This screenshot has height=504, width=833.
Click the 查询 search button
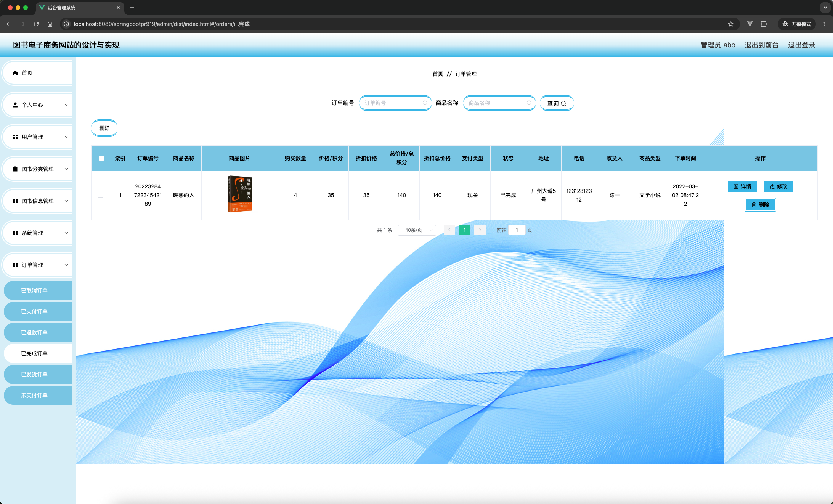click(557, 103)
